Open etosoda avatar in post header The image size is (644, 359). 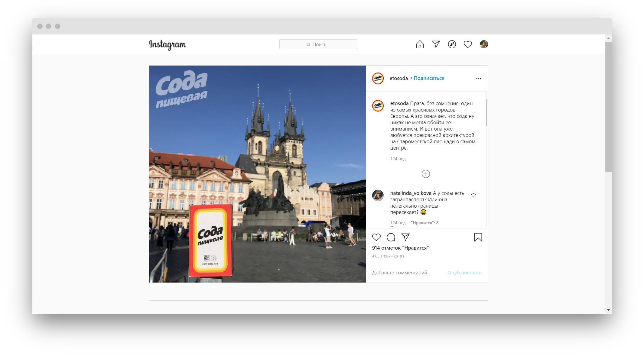(x=378, y=78)
